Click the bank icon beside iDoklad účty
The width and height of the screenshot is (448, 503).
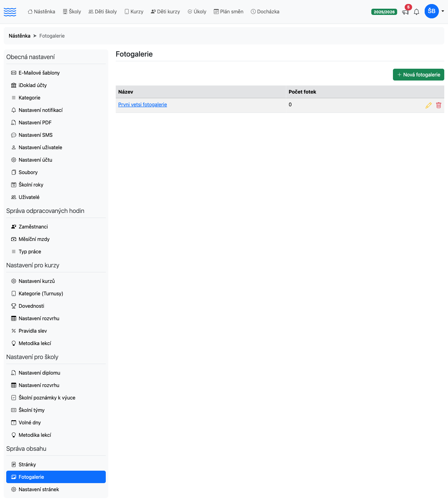(x=14, y=85)
